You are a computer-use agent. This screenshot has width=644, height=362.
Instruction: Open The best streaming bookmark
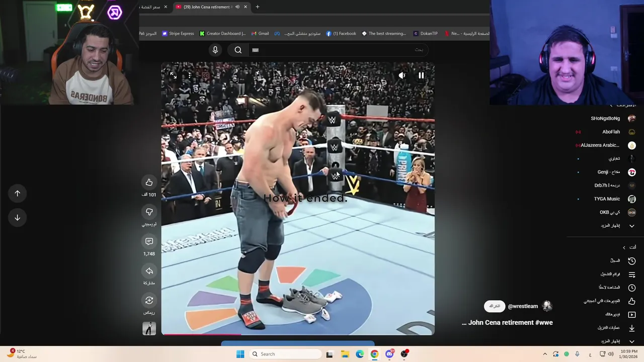pos(384,34)
